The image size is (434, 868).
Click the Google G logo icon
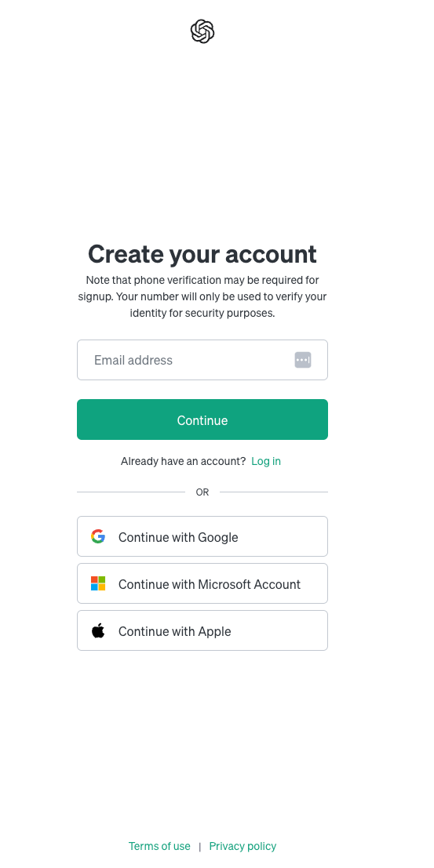click(98, 536)
